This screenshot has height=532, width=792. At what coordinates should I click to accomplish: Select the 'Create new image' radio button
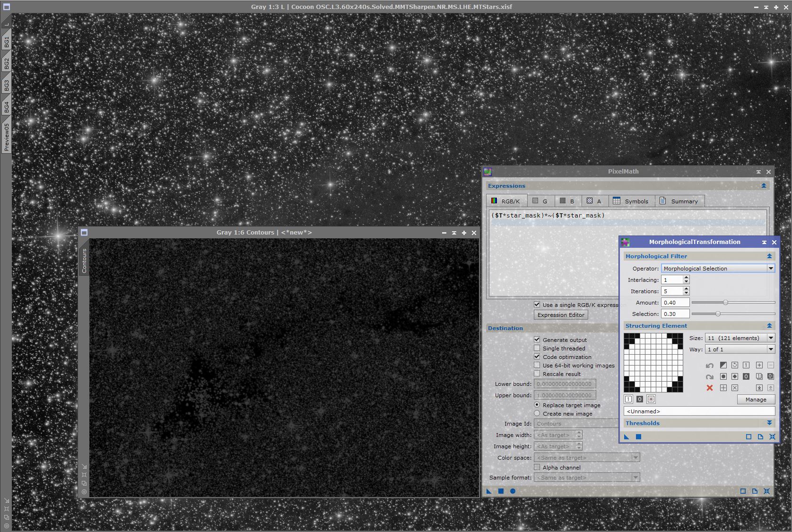pyautogui.click(x=537, y=413)
